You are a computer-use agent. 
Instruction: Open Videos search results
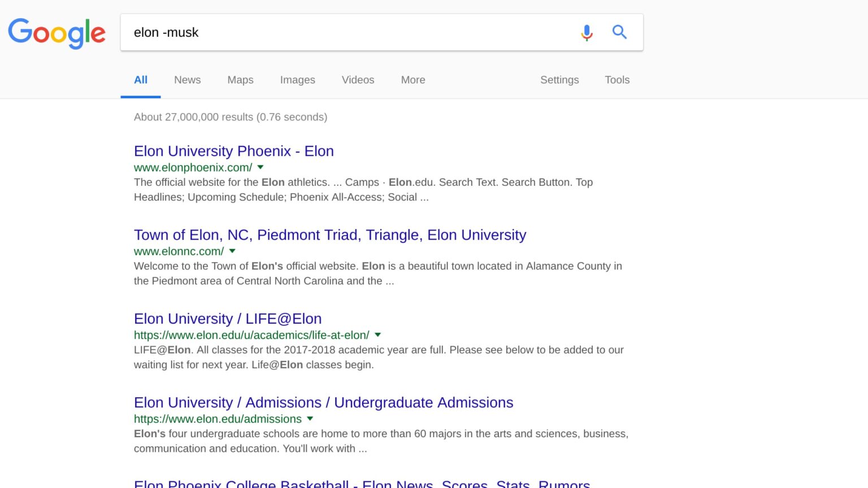tap(357, 80)
